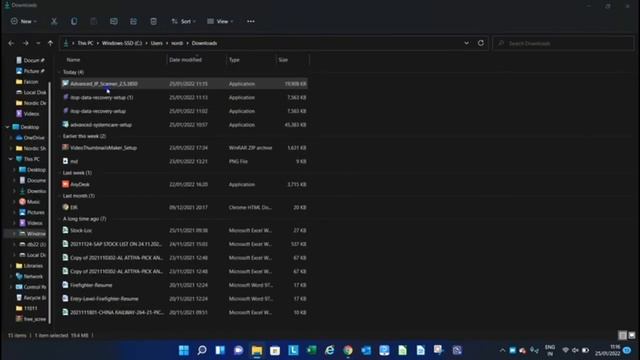Open the Windows Start menu
Image resolution: width=640 pixels, height=360 pixels.
184,350
